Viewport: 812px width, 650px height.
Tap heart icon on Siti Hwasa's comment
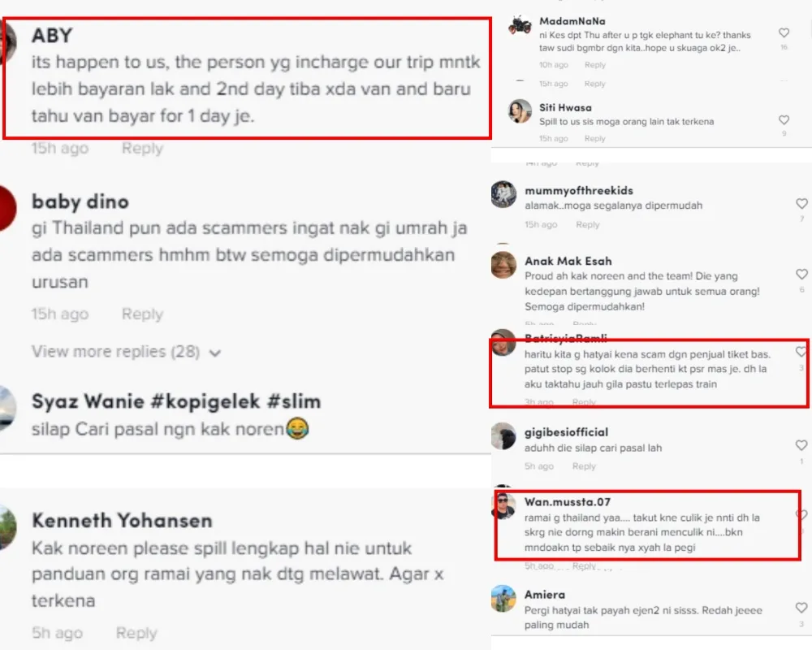tap(784, 120)
